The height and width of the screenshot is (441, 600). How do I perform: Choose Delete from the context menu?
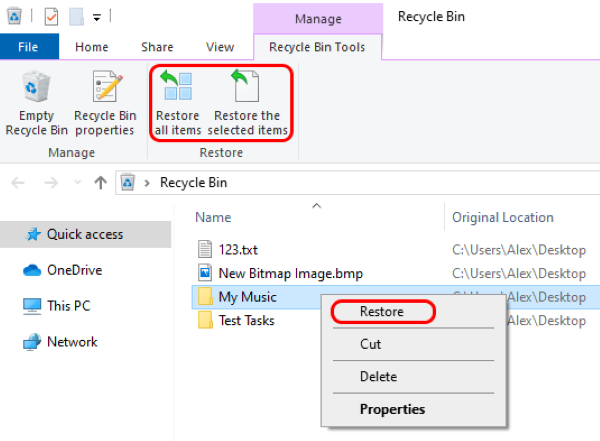click(377, 376)
